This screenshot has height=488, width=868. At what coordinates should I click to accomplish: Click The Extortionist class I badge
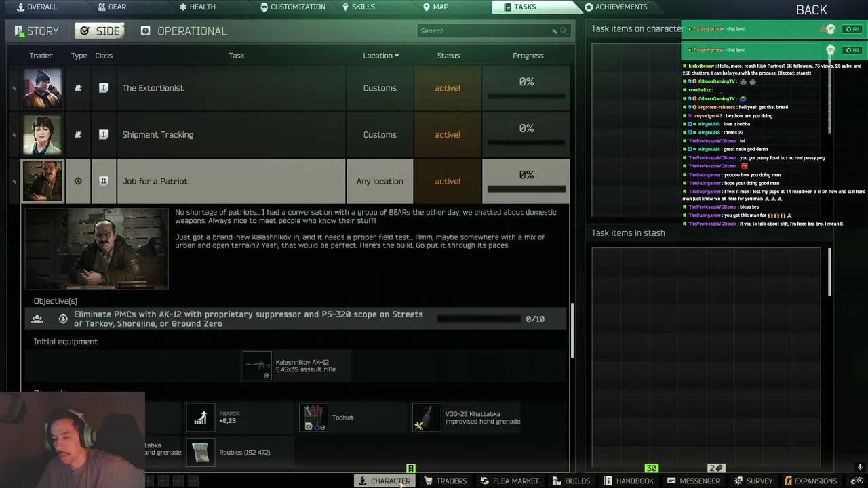tap(104, 88)
